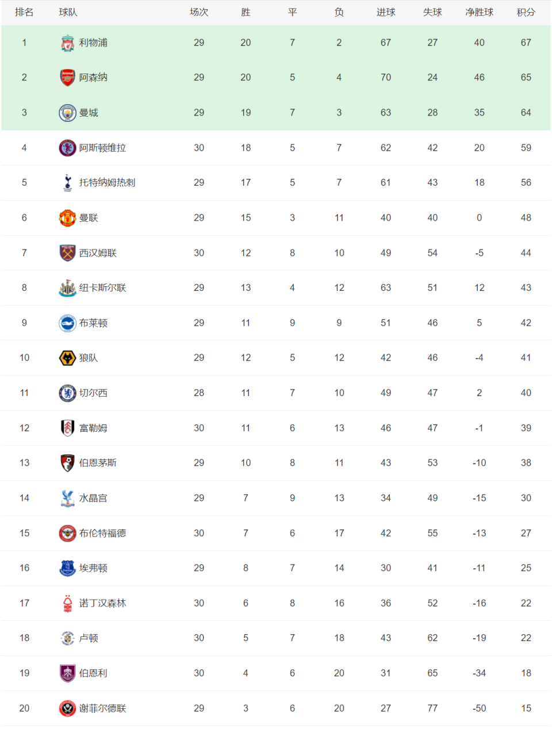This screenshot has width=552, height=756.
Task: Select the 净胜球 column header
Action: 479,12
